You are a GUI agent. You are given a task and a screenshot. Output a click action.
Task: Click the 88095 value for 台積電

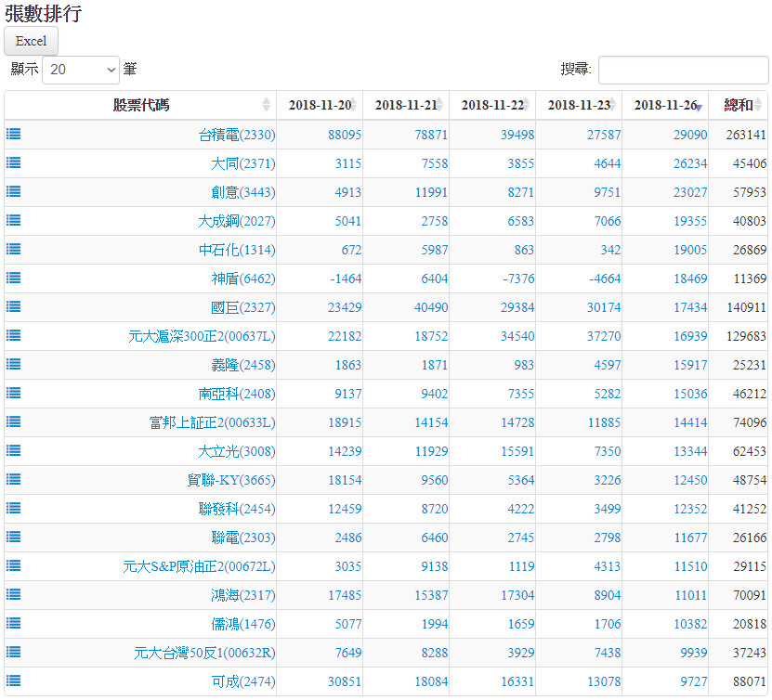point(344,135)
